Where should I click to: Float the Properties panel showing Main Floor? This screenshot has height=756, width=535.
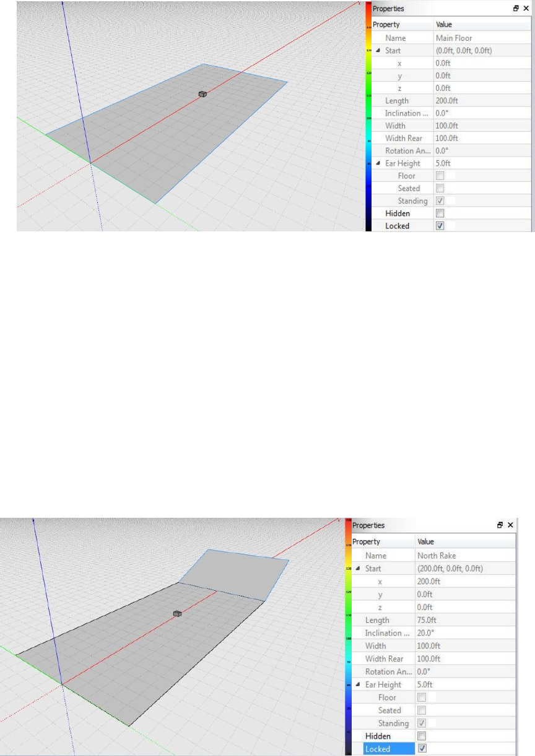516,9
